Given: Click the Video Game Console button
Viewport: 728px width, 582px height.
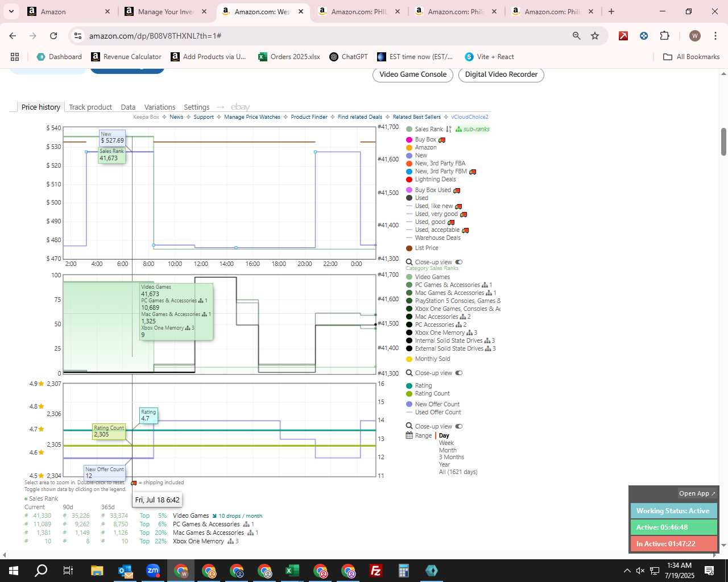Looking at the screenshot, I should (x=413, y=74).
